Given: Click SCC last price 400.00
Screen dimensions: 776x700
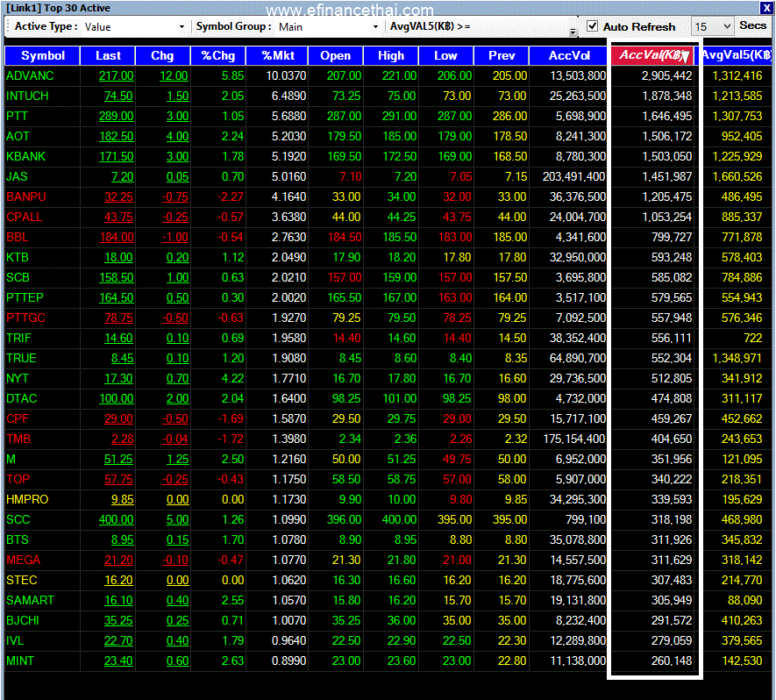Looking at the screenshot, I should [x=117, y=520].
